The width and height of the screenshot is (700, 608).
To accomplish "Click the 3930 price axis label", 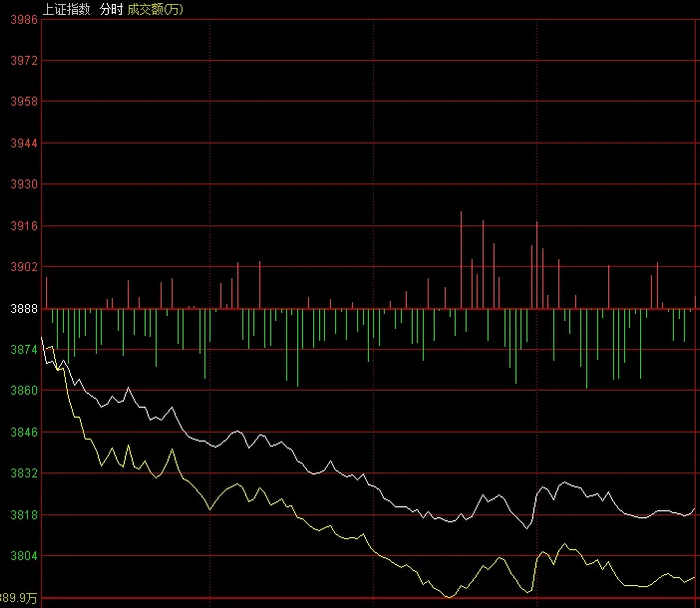I will (24, 184).
